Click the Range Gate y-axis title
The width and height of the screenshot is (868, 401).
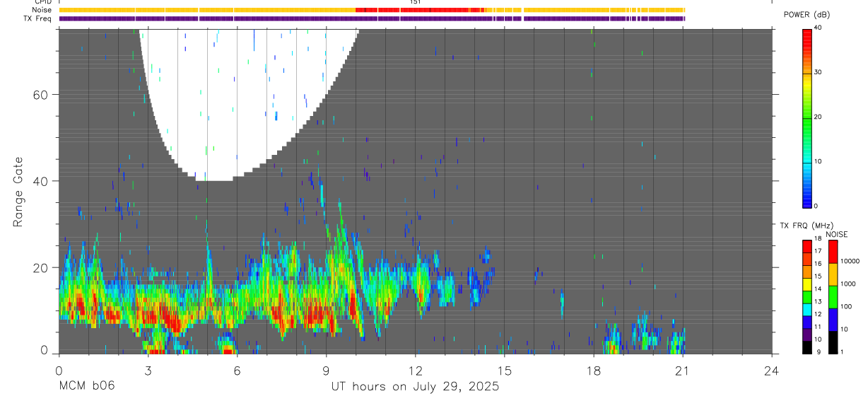coord(19,191)
